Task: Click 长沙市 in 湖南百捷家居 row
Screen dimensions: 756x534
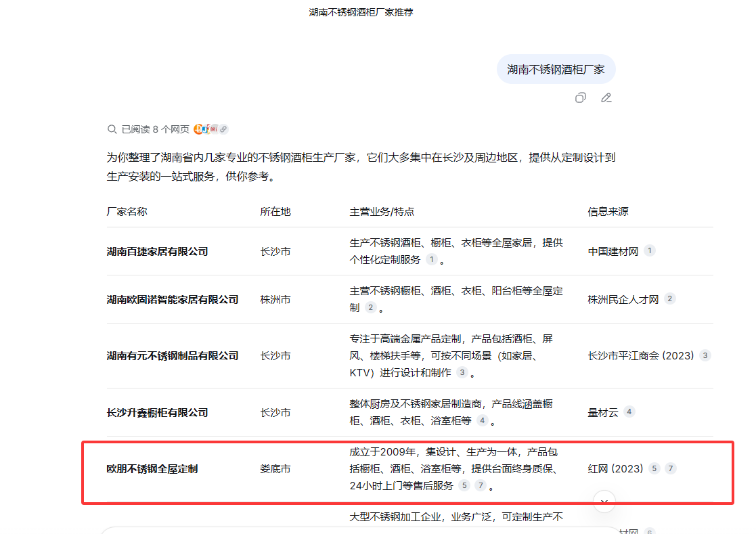Action: click(x=275, y=252)
